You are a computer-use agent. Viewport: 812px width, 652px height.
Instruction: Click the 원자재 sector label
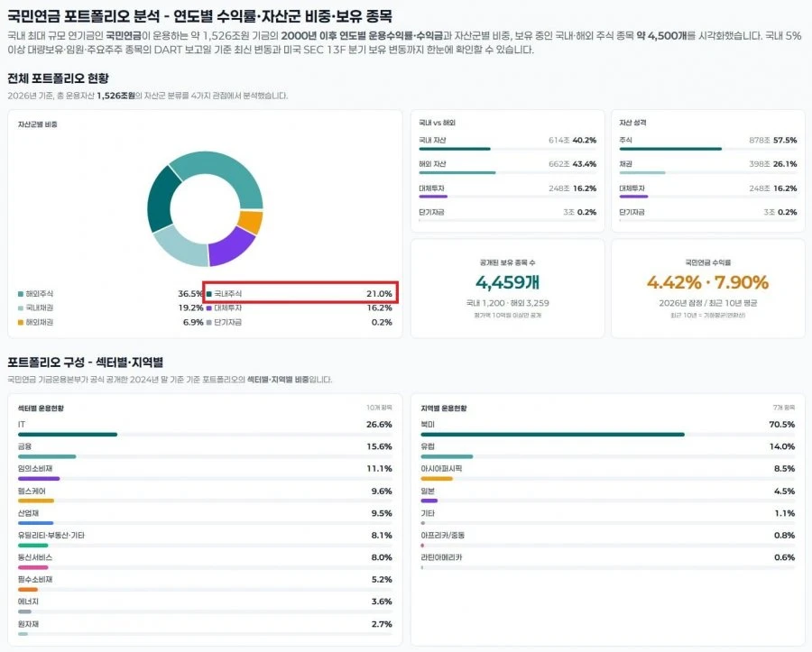coord(29,624)
